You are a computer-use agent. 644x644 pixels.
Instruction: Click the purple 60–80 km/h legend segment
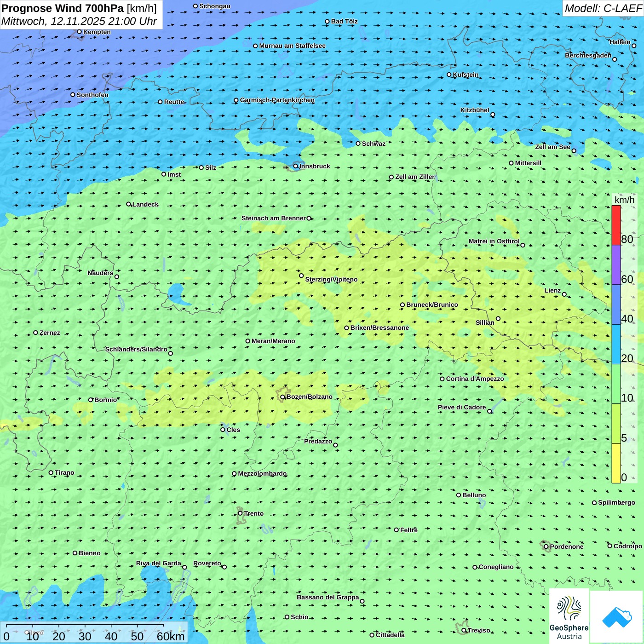[x=616, y=264]
